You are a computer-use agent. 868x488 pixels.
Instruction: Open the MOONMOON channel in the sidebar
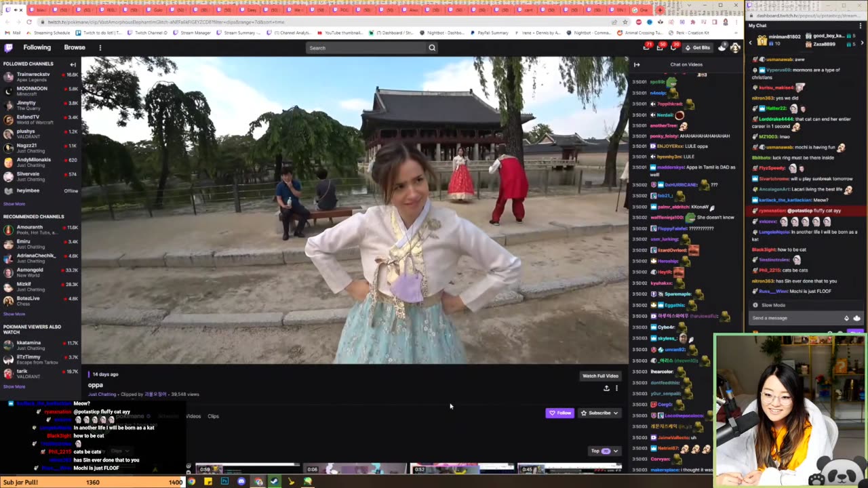tap(39, 91)
